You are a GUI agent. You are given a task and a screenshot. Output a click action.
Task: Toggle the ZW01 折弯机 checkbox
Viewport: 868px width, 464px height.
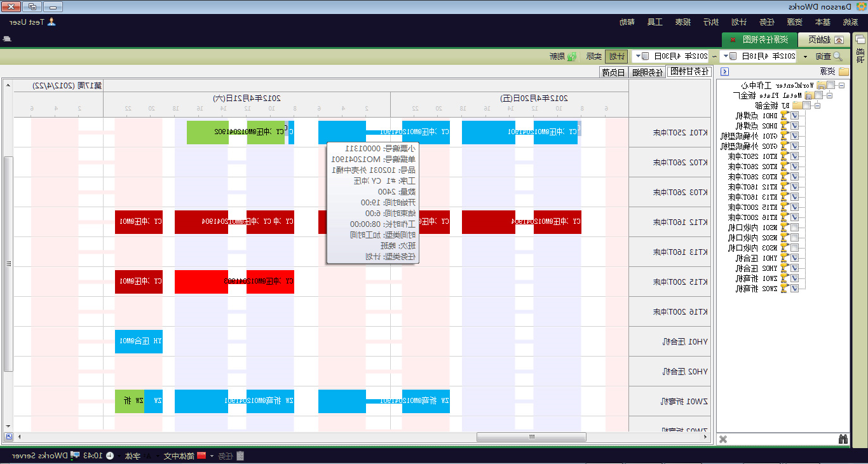click(x=794, y=278)
